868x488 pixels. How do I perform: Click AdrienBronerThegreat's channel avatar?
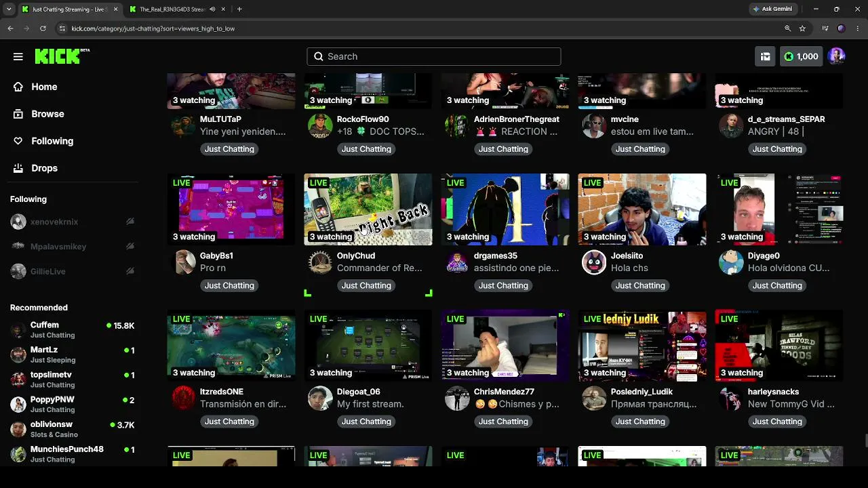tap(457, 126)
